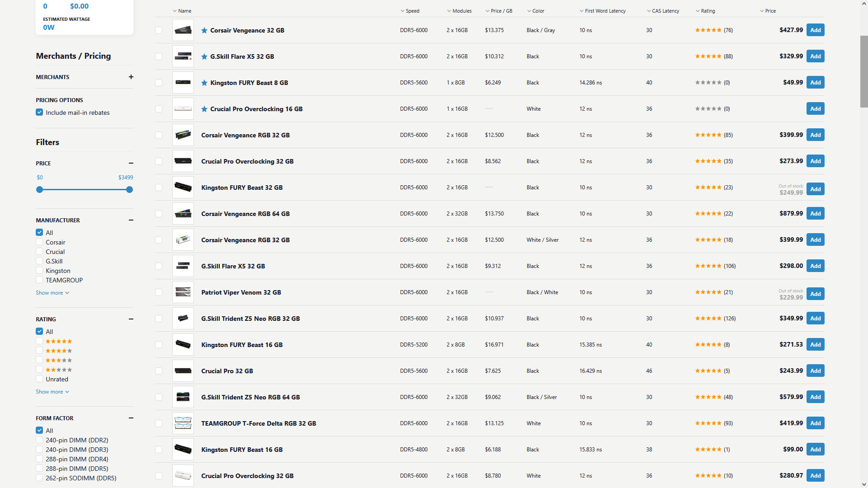Open the TEAMGROUP T-Force Delta RGB 32 GB link
This screenshot has height=488, width=868.
(x=259, y=423)
